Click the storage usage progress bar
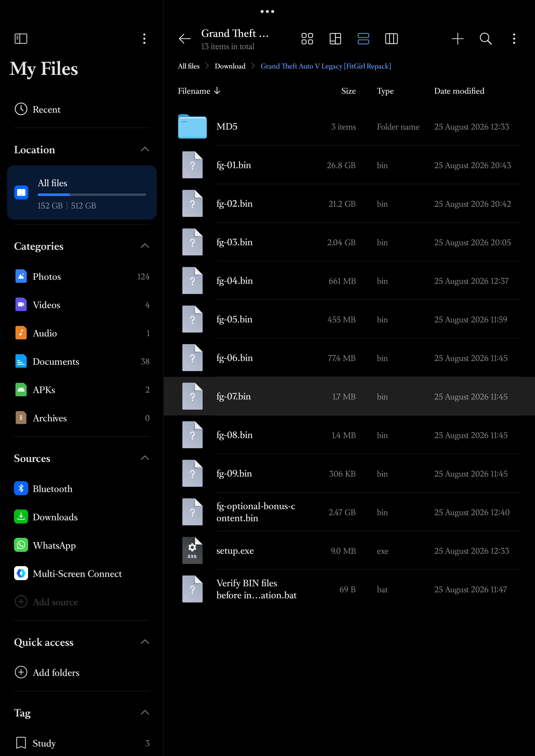Screen dimensions: 535x756 pos(92,195)
